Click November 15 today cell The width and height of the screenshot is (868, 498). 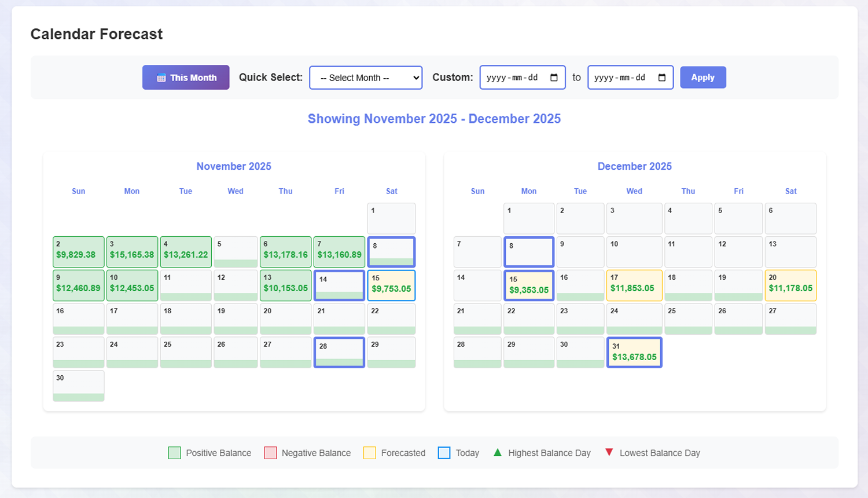(x=391, y=285)
